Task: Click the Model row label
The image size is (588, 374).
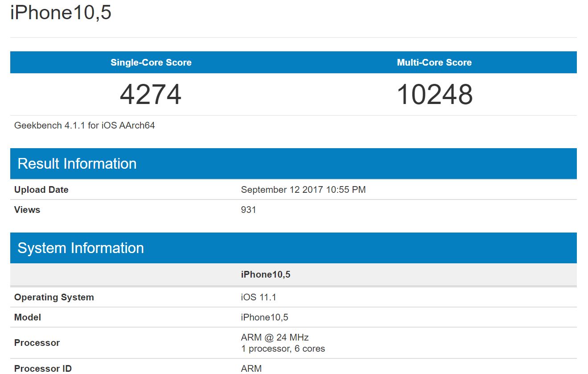Action: [28, 317]
